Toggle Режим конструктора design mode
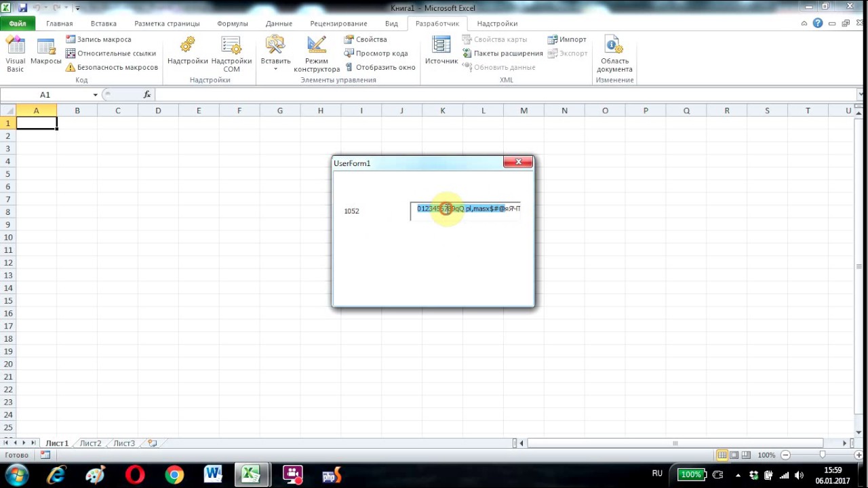 point(317,54)
